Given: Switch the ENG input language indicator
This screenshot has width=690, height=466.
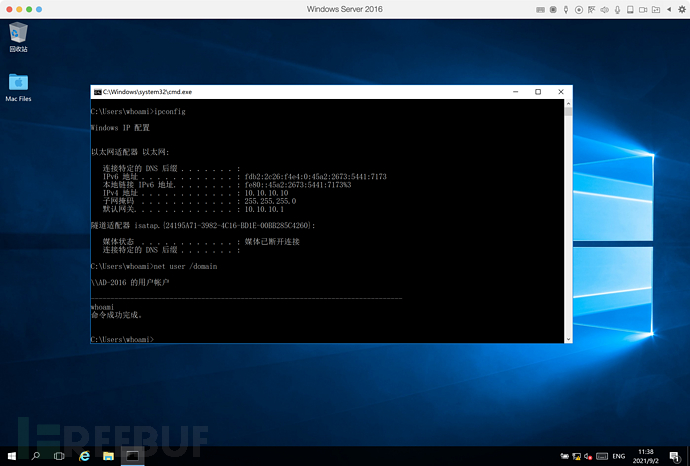Looking at the screenshot, I should click(x=619, y=456).
